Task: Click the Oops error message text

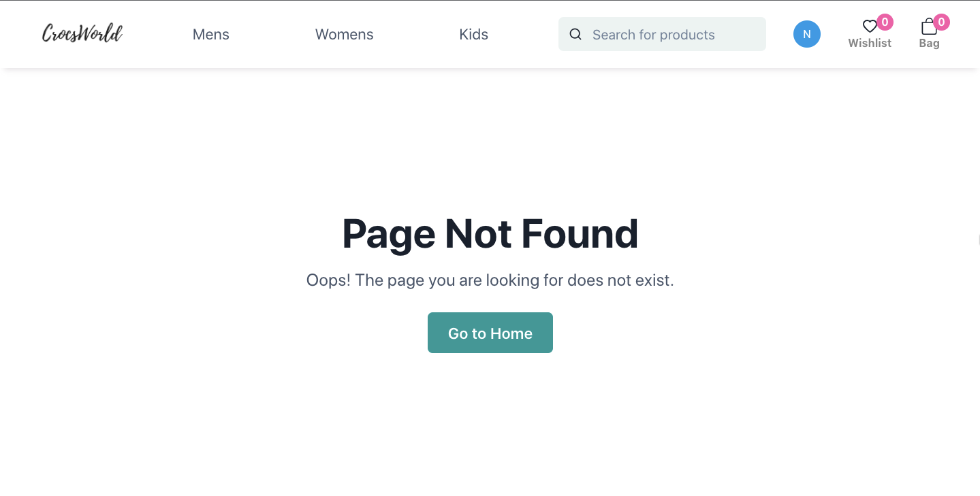Action: [x=490, y=280]
